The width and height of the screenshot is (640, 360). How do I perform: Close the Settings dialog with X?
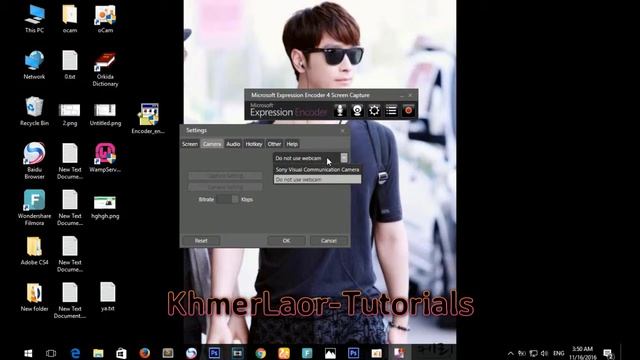[x=342, y=131]
